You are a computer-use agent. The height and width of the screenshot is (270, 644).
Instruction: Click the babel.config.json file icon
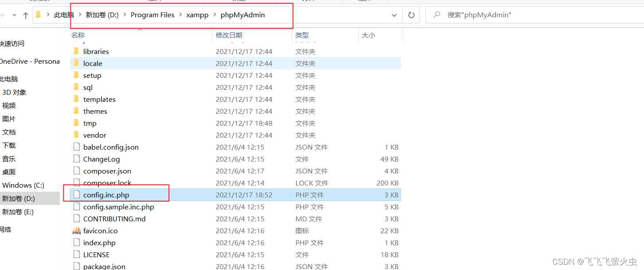click(x=76, y=147)
